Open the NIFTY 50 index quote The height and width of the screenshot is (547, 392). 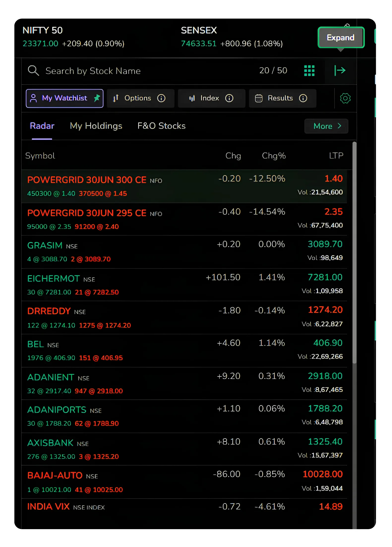click(73, 37)
